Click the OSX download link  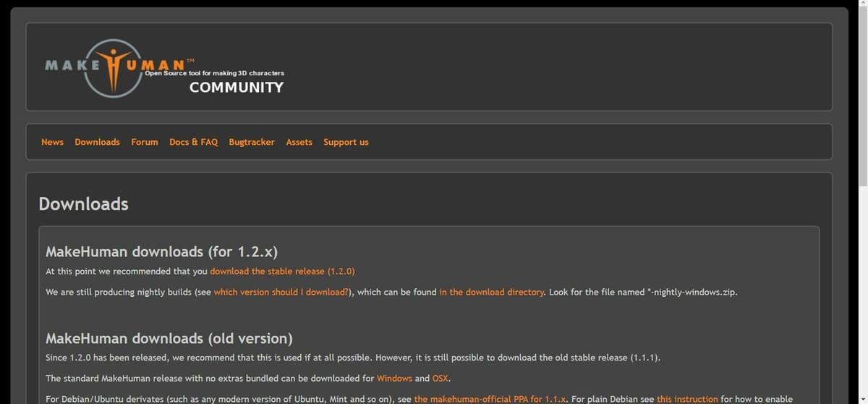(441, 379)
